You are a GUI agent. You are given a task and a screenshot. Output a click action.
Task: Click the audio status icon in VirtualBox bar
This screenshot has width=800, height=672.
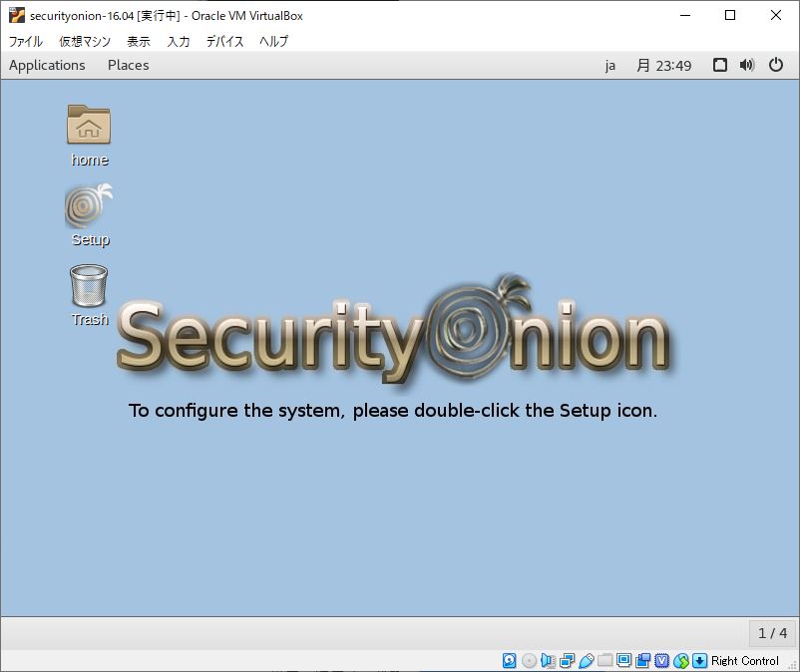click(x=548, y=661)
